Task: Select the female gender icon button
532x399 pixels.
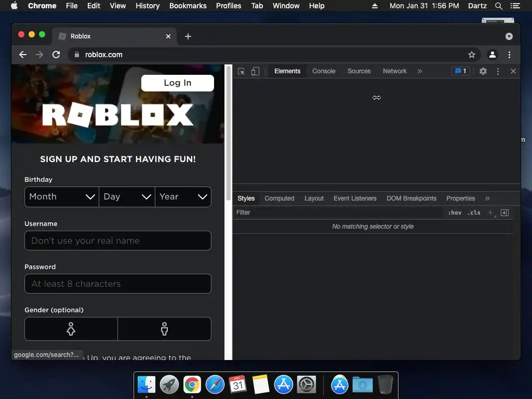Action: (x=71, y=329)
